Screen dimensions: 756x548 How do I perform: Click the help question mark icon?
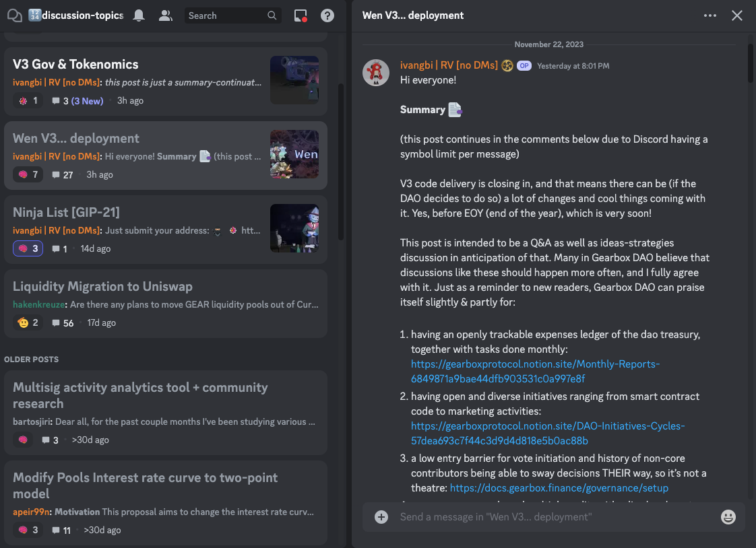pos(327,15)
